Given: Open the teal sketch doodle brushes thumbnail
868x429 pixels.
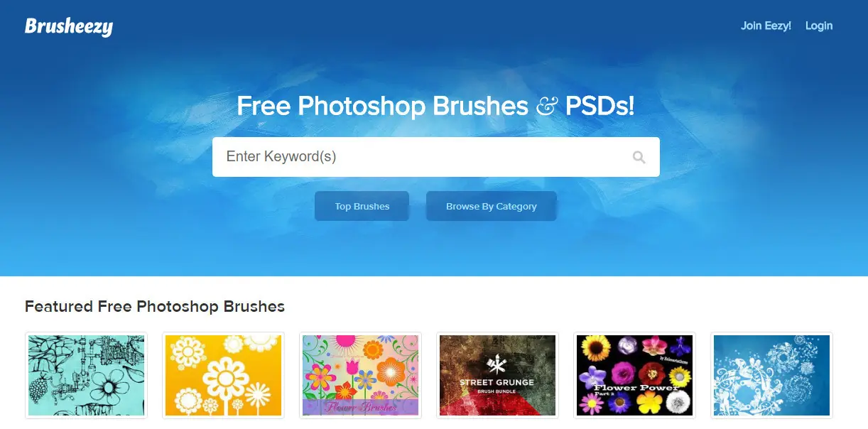Looking at the screenshot, I should click(86, 376).
